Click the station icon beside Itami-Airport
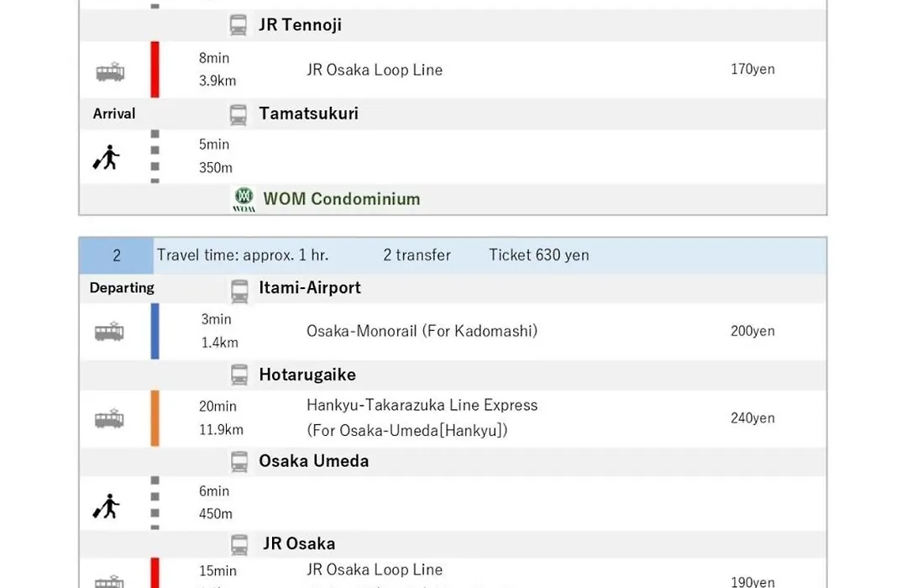The height and width of the screenshot is (588, 907). click(x=239, y=291)
